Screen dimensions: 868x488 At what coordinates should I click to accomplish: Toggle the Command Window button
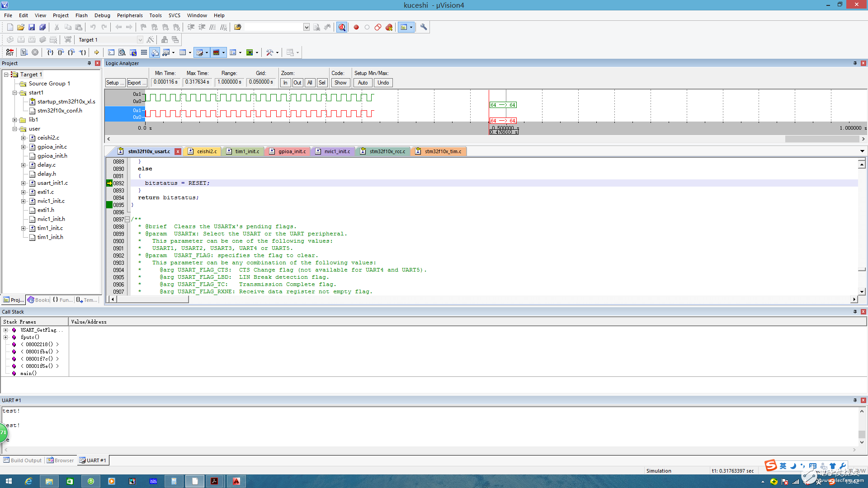coord(111,52)
